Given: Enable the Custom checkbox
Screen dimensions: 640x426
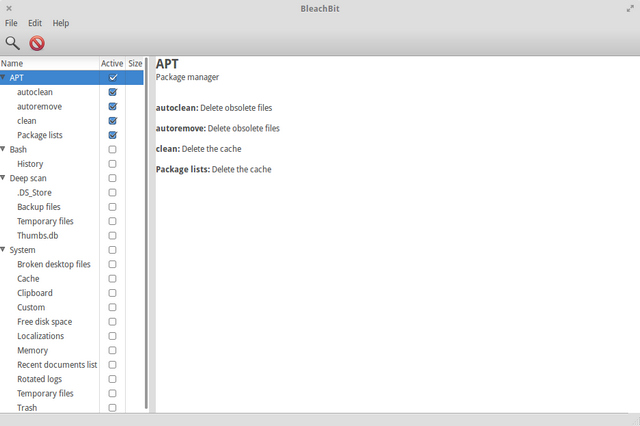Looking at the screenshot, I should coord(112,307).
